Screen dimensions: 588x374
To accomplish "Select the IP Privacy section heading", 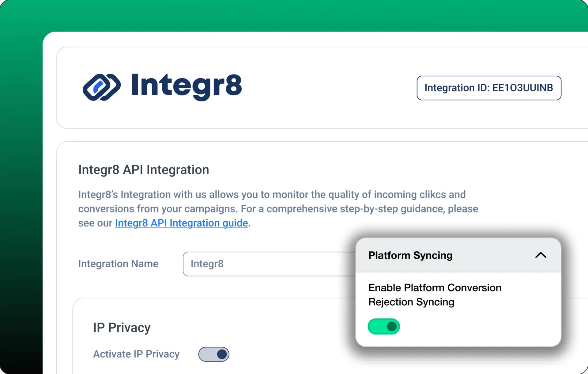I will coord(122,327).
